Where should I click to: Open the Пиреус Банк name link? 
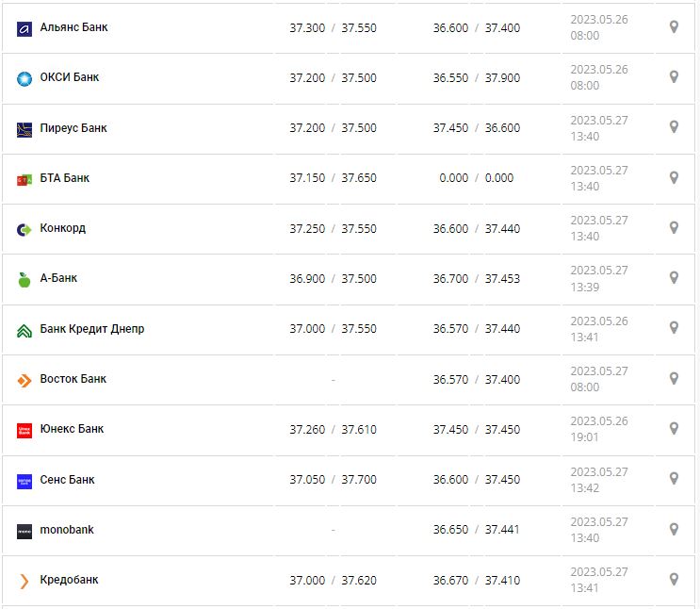73,128
